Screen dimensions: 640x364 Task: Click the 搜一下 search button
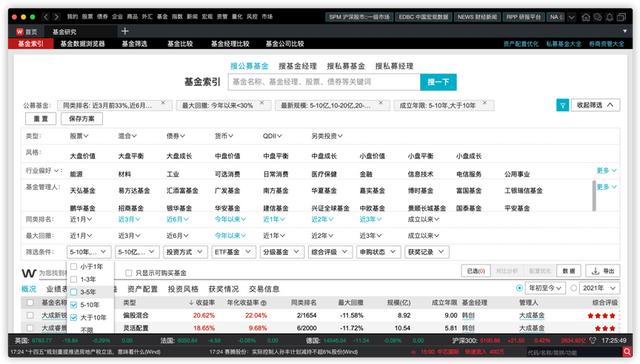(x=438, y=82)
